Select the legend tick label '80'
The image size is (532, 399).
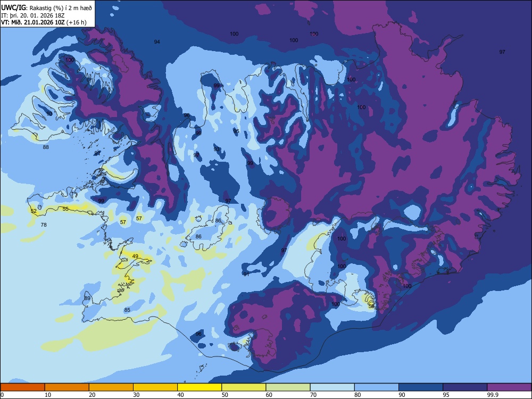point(358,395)
